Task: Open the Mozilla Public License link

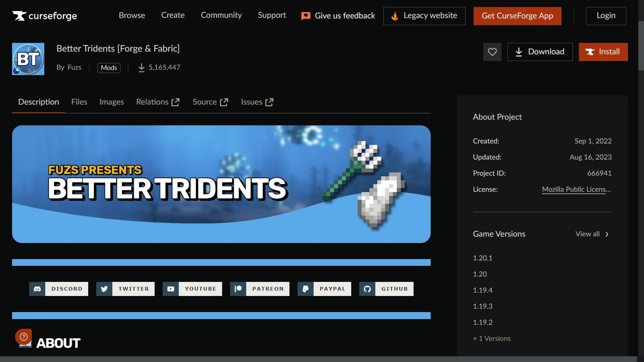Action: (576, 189)
